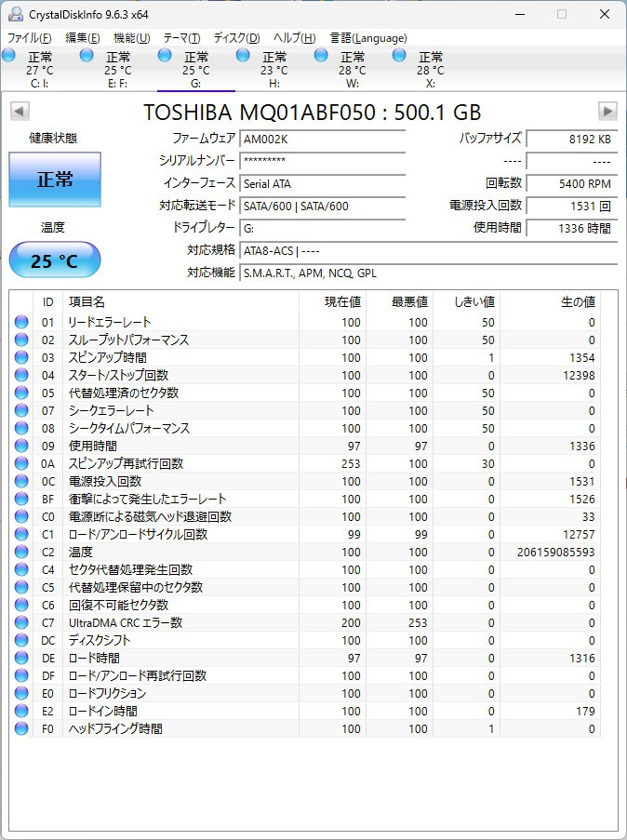Viewport: 627px width, 840px height.
Task: Select the ヘッドフライング時間 attribute name
Action: pyautogui.click(x=115, y=728)
